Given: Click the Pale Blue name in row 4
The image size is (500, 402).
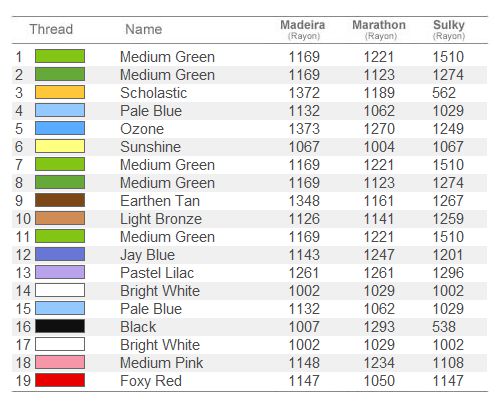Looking at the screenshot, I should click(151, 111).
